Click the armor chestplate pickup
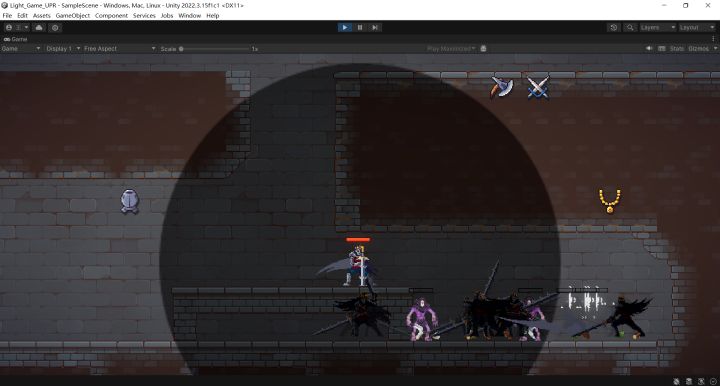Image resolution: width=720 pixels, height=386 pixels. click(x=129, y=201)
